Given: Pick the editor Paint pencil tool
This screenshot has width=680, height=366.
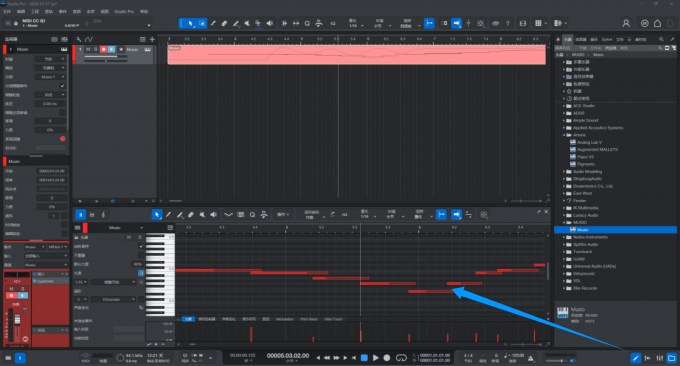Looking at the screenshot, I should tap(168, 215).
